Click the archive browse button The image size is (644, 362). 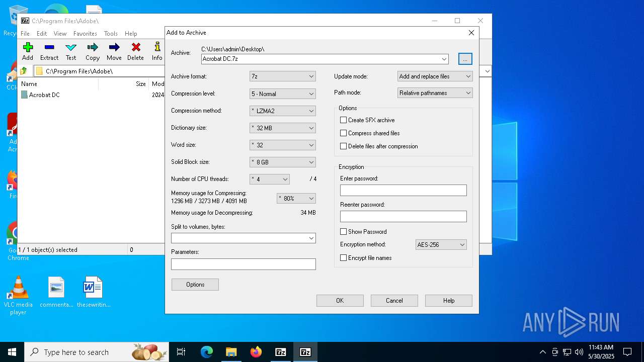tap(465, 59)
